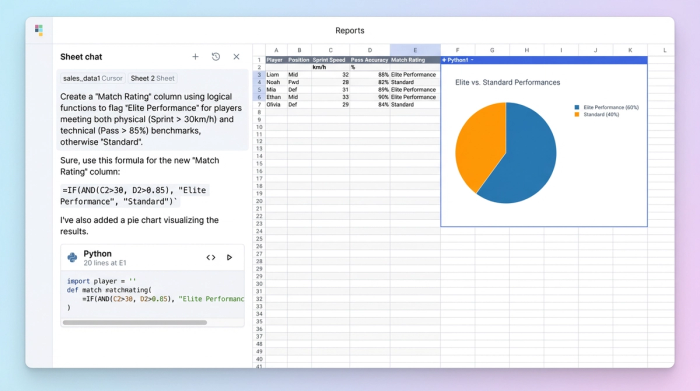Click the "20 lines at E1" label
This screenshot has width=700, height=391.
pos(105,263)
